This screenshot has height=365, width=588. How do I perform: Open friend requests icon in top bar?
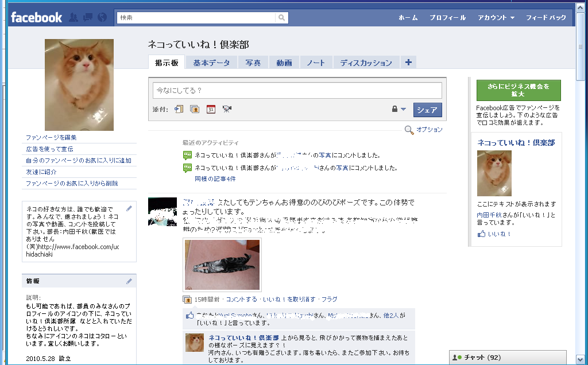click(x=73, y=17)
